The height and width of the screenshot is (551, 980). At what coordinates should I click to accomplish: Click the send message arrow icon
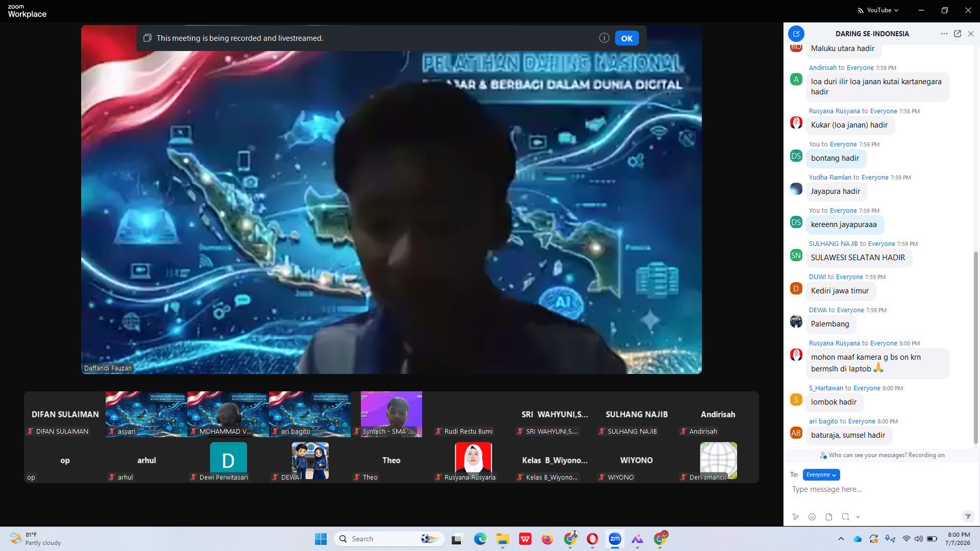(x=968, y=517)
